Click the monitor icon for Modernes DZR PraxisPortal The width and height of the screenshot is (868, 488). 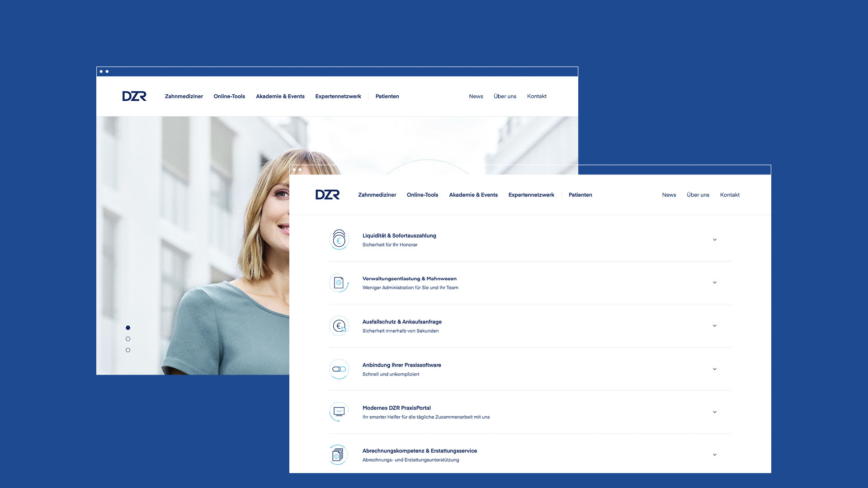(339, 412)
